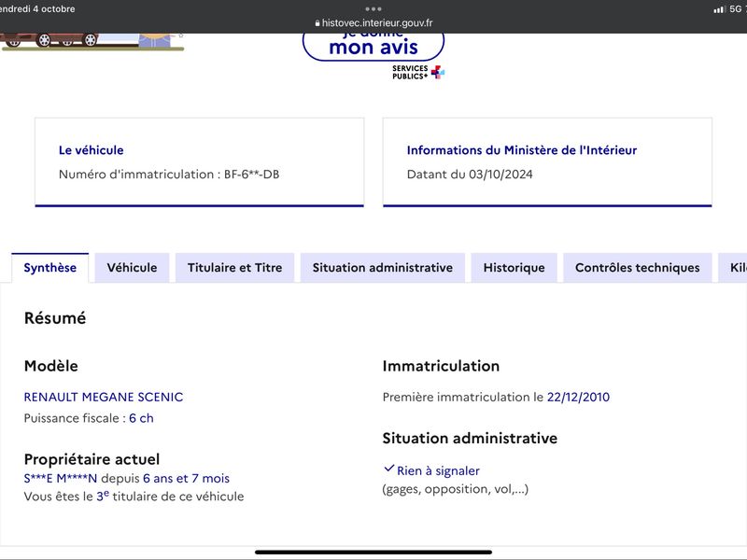
Task: Click the '6 ans et 7 mois' duration
Action: coord(186,478)
